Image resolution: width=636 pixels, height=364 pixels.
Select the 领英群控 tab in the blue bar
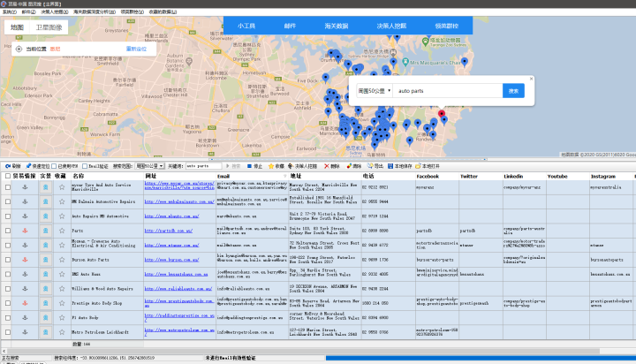[447, 26]
